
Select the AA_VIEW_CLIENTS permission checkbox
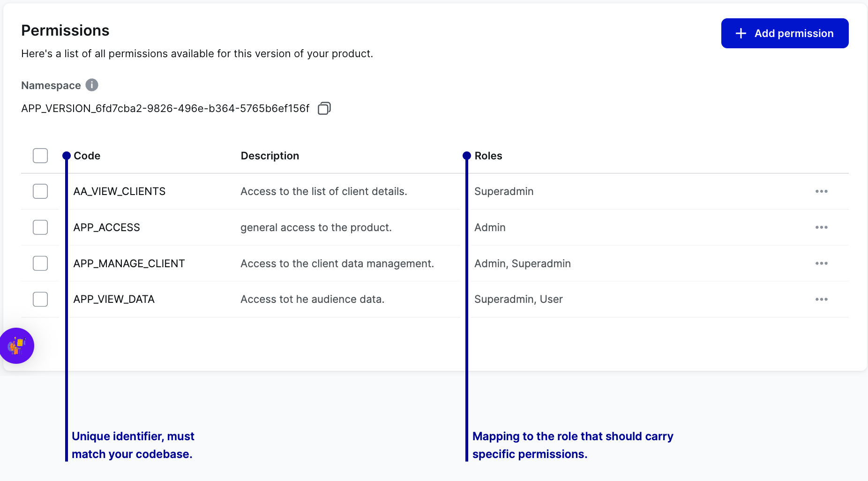pos(40,191)
